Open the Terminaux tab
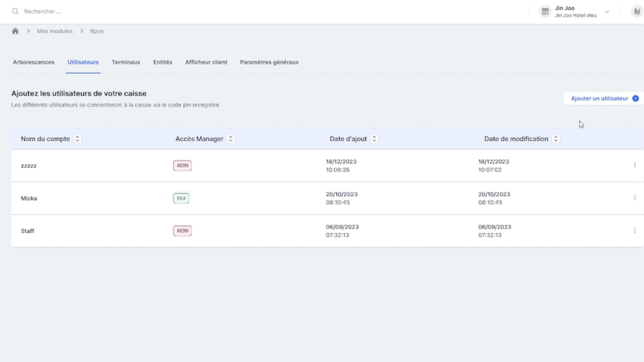The image size is (644, 362). [x=126, y=62]
